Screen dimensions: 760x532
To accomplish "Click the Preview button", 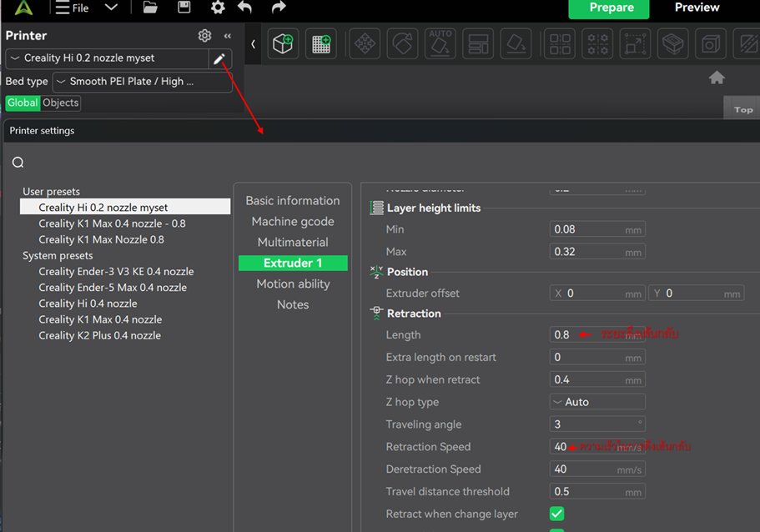I will coord(697,8).
